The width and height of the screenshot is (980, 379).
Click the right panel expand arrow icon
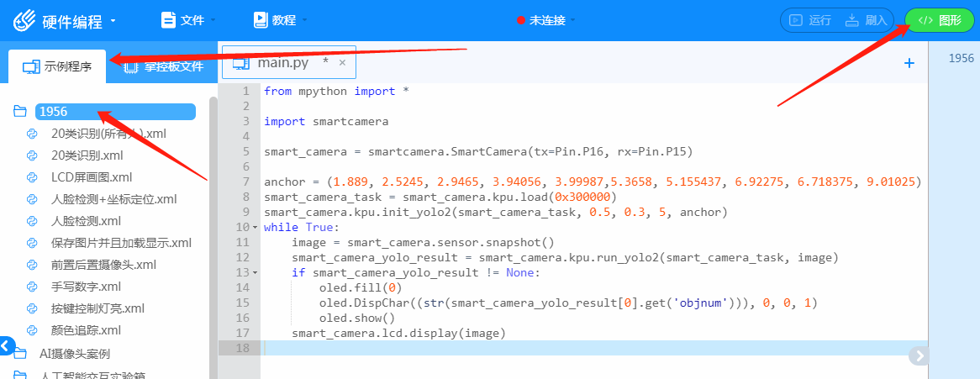coord(919,355)
